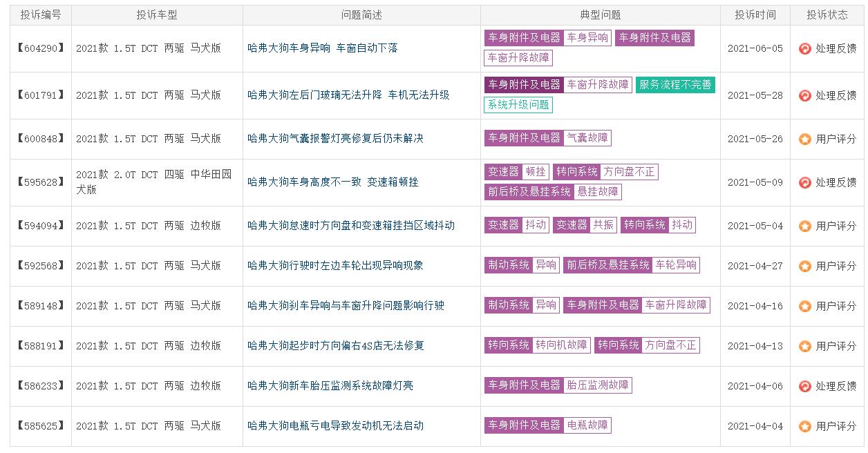Click the 处理反馈 status icon for complaint 604290
This screenshot has width=868, height=453.
coord(804,48)
